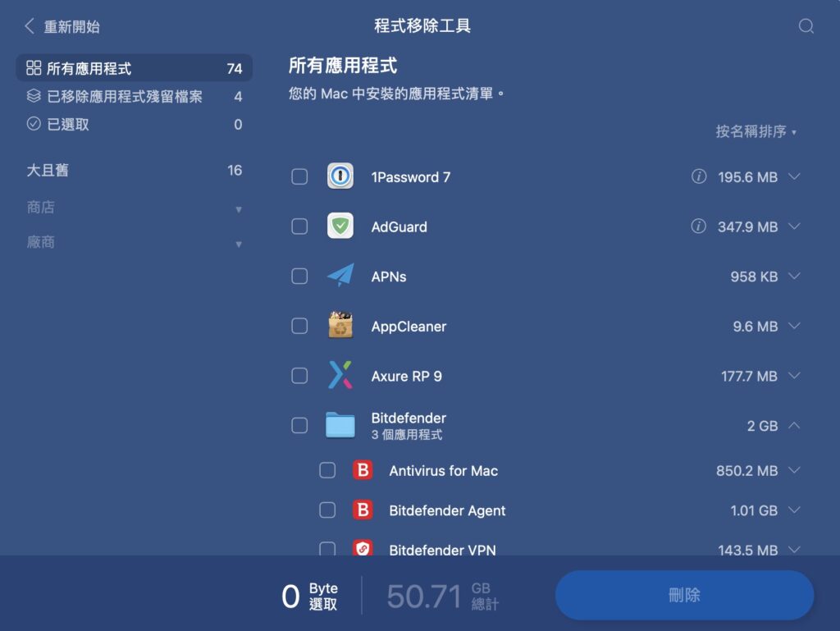Click the Bitdefender Agent red icon
Viewport: 840px width, 631px height.
[363, 510]
